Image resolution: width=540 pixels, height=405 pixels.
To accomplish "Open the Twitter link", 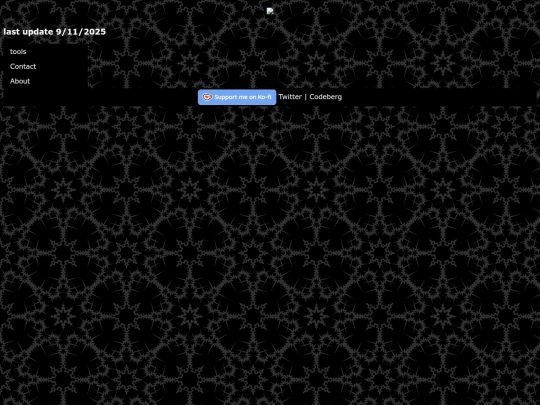I will pyautogui.click(x=290, y=97).
